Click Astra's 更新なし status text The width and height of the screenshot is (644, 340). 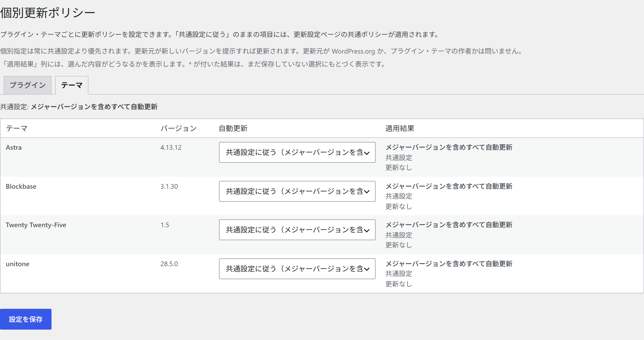399,168
